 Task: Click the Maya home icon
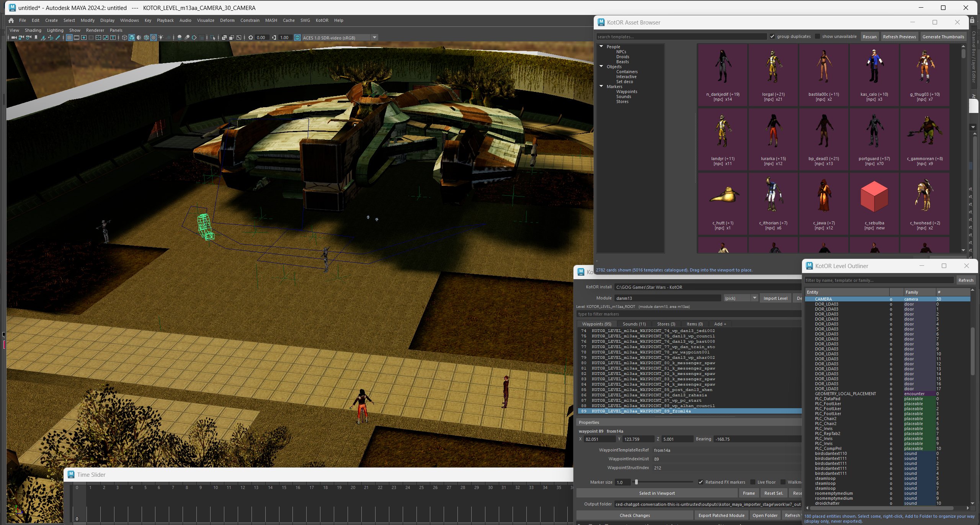[11, 20]
